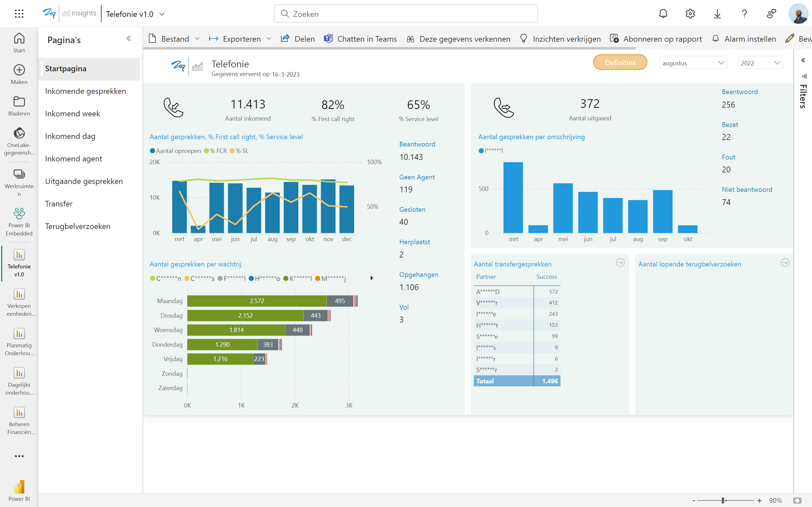The height and width of the screenshot is (507, 812).
Task: Open the notifications bell icon
Action: click(663, 14)
